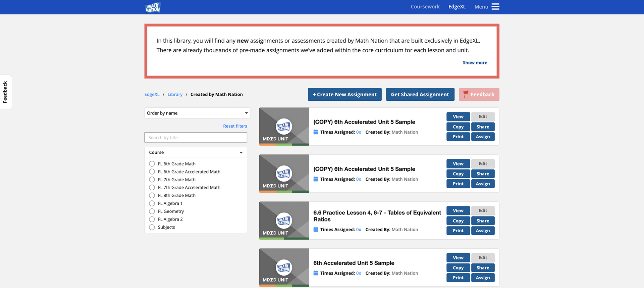The image size is (644, 288).
Task: Open the side Feedback tab
Action: pos(5,92)
